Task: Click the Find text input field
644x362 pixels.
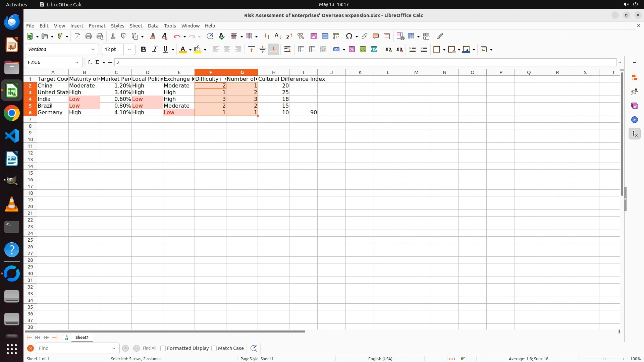Action: [72, 348]
